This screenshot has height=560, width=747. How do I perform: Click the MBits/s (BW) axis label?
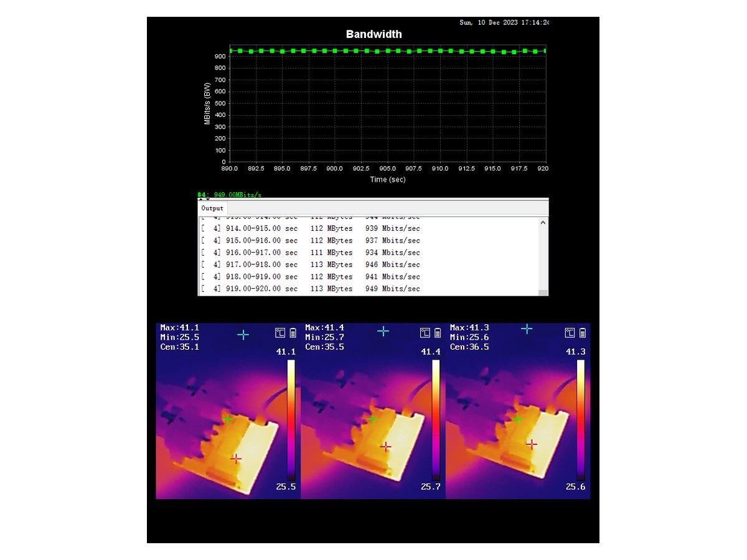coord(207,103)
